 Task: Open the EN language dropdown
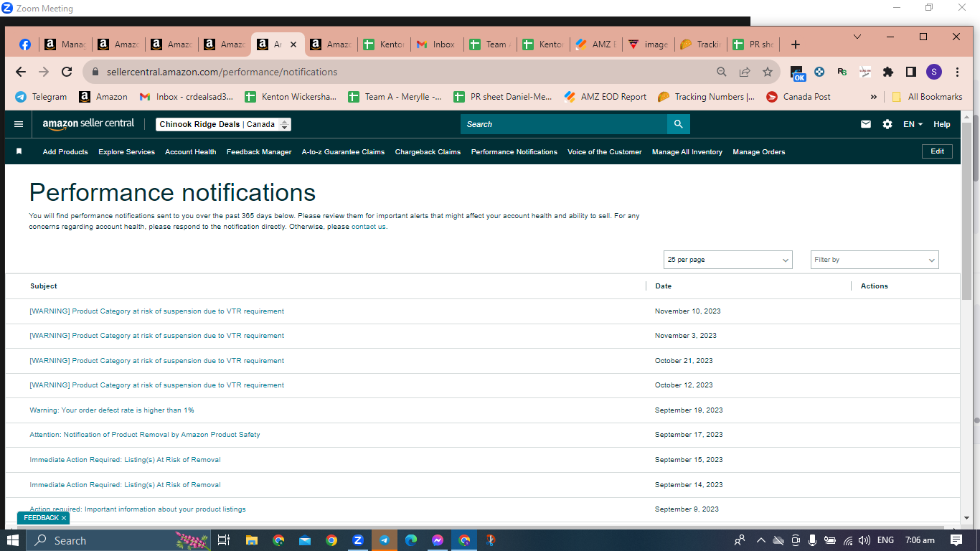point(913,124)
